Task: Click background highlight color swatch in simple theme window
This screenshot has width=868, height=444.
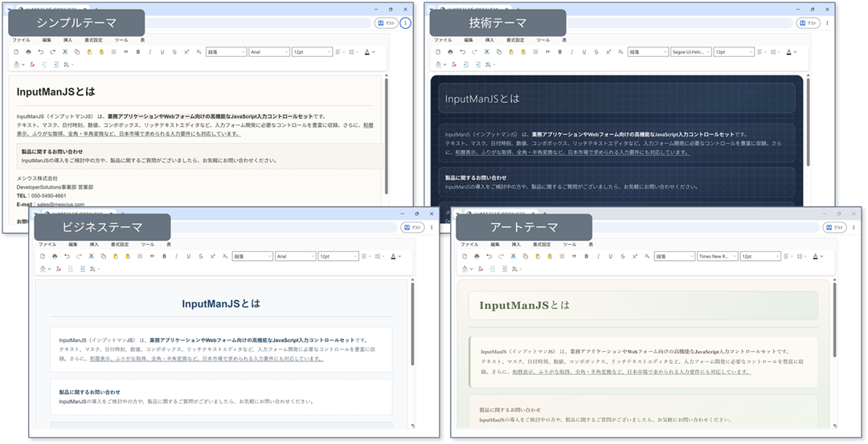Action: (x=17, y=65)
